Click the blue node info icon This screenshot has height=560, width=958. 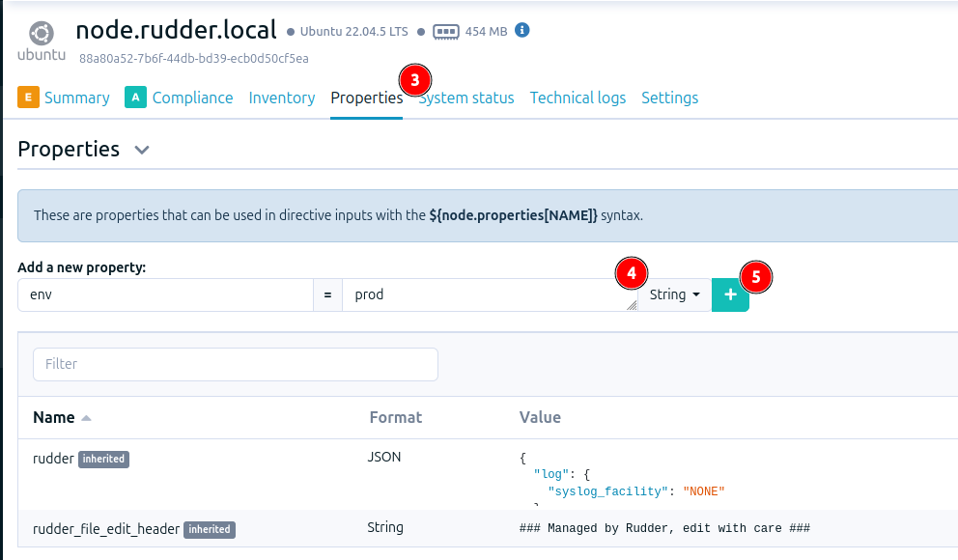[521, 30]
